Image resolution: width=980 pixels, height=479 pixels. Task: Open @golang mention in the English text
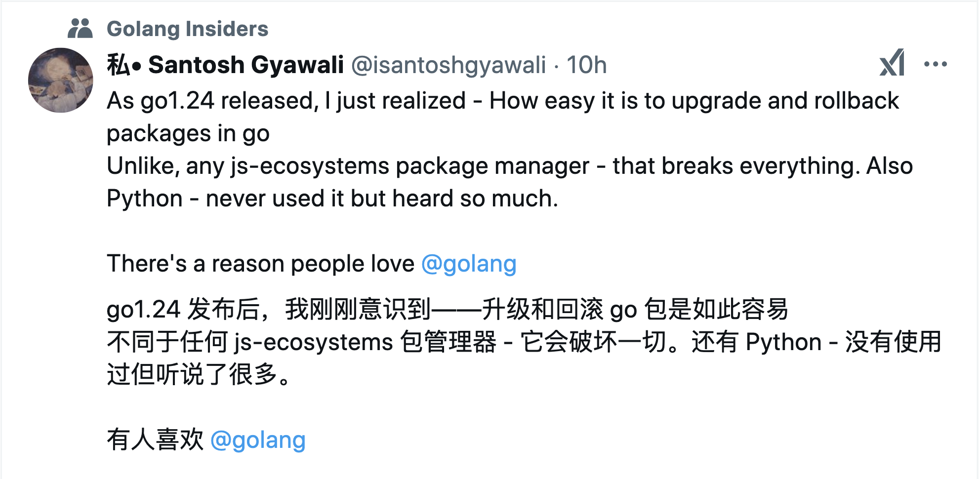tap(469, 264)
